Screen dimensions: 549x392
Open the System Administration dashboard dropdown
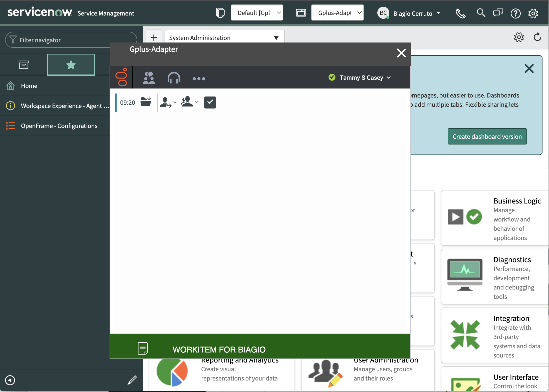224,37
